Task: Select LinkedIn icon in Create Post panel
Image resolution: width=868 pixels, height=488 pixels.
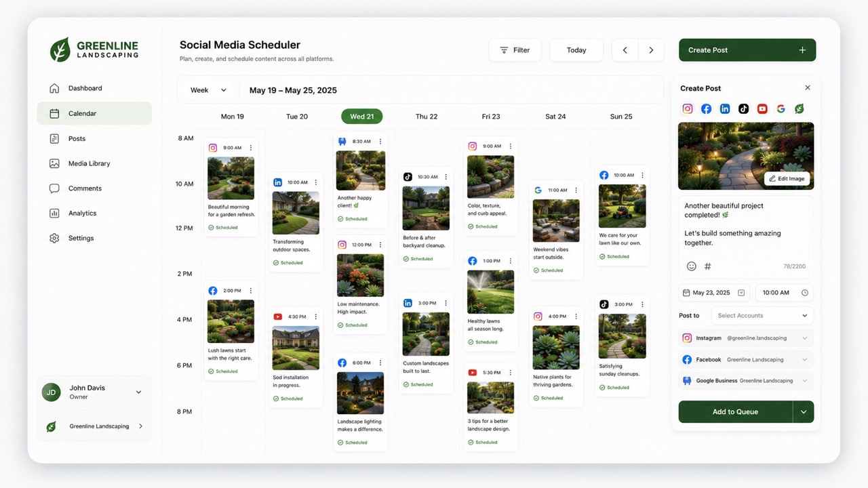Action: click(725, 108)
